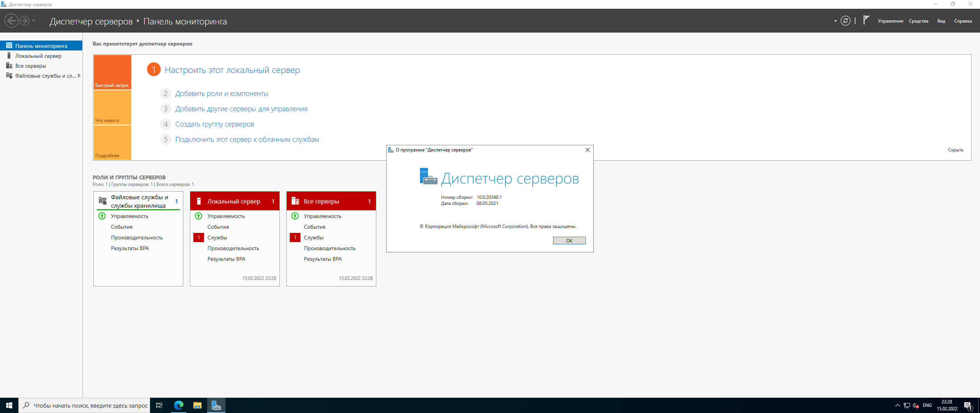Screen dimensions: 980x413
Task: Click Скрыть to hide welcome tile
Action: [955, 150]
